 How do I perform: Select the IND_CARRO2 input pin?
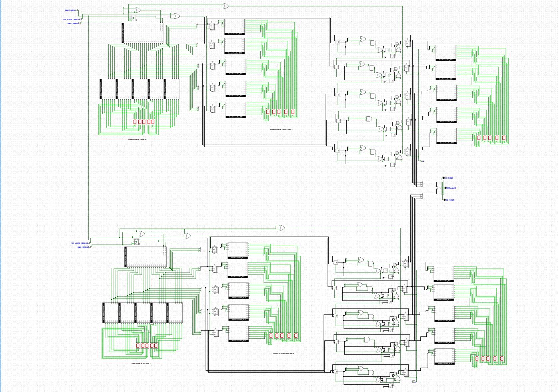[x=90, y=247]
